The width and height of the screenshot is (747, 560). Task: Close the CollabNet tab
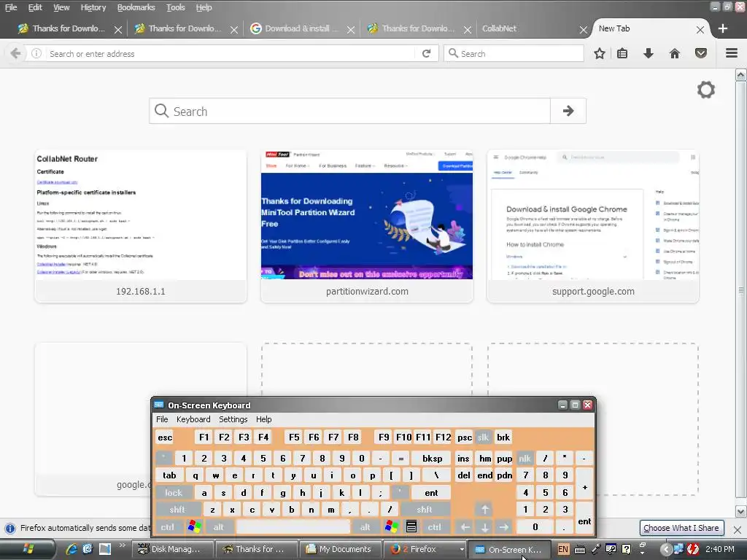(583, 29)
